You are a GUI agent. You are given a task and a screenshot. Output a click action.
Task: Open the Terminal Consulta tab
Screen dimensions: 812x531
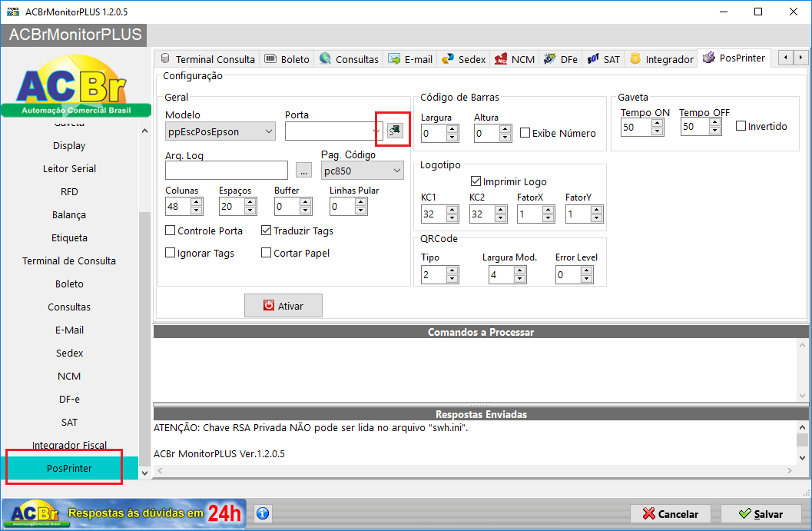[207, 59]
